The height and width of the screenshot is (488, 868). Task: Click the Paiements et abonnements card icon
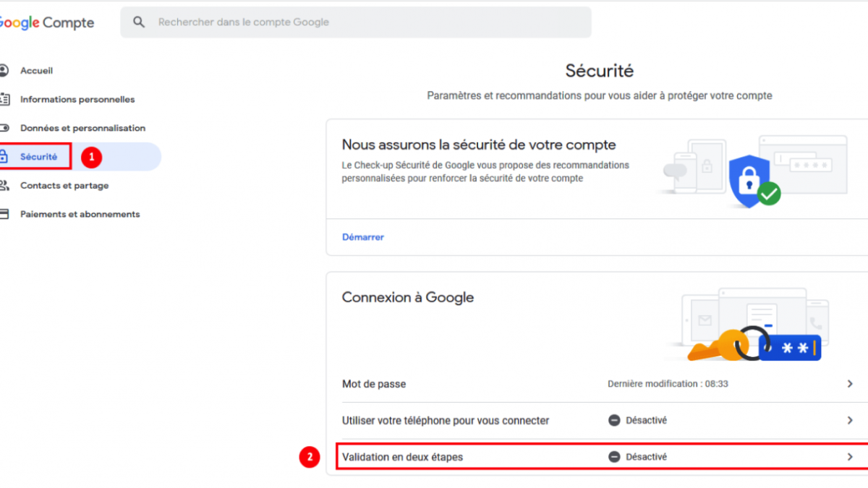click(x=4, y=214)
